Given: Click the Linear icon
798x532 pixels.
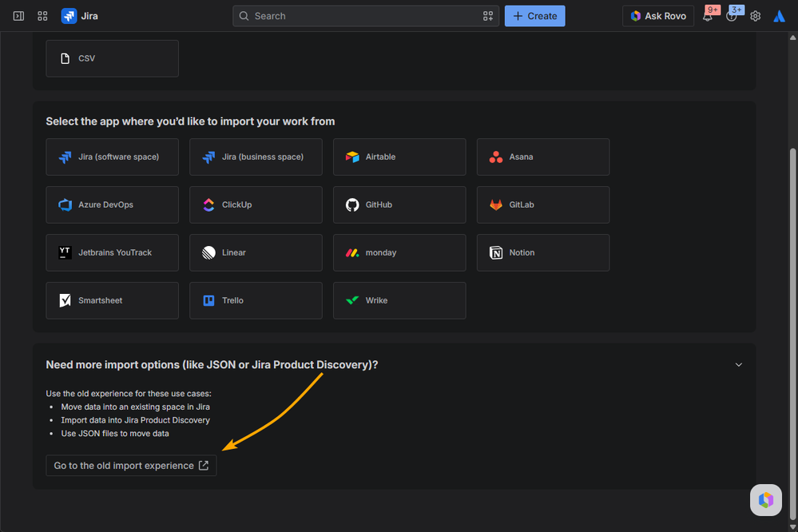Looking at the screenshot, I should 208,252.
